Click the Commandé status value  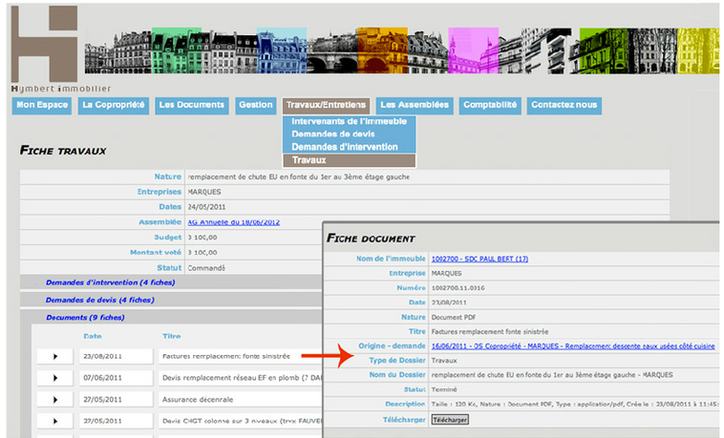pos(206,268)
